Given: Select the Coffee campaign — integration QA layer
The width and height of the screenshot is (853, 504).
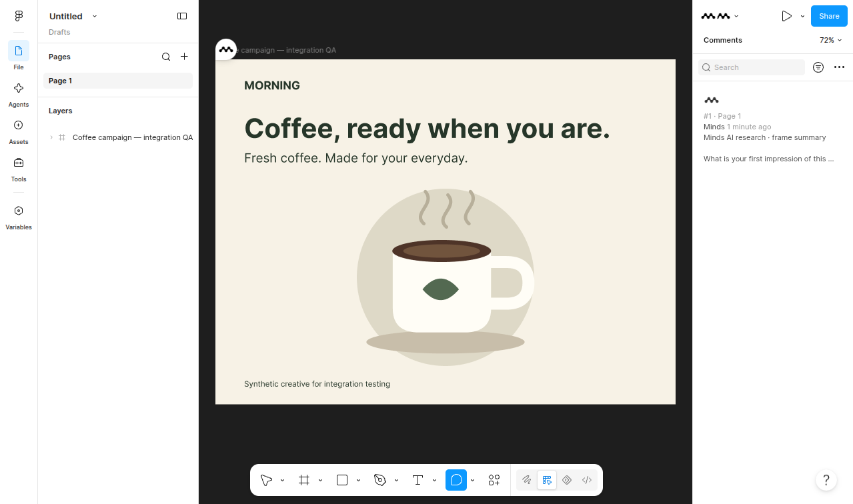Looking at the screenshot, I should pos(133,137).
